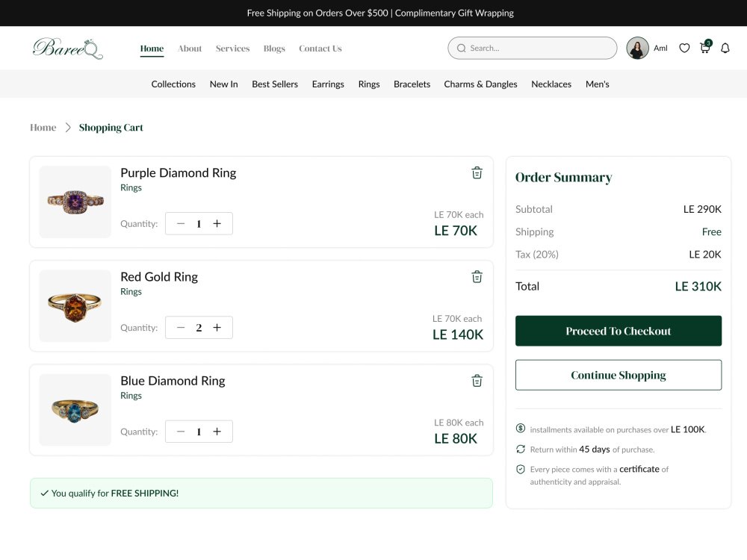Increase Red Gold Ring quantity
The image size is (747, 560).
(x=217, y=328)
